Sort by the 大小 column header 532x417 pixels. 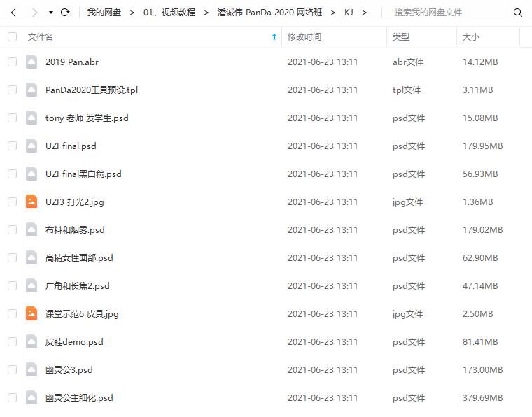471,36
